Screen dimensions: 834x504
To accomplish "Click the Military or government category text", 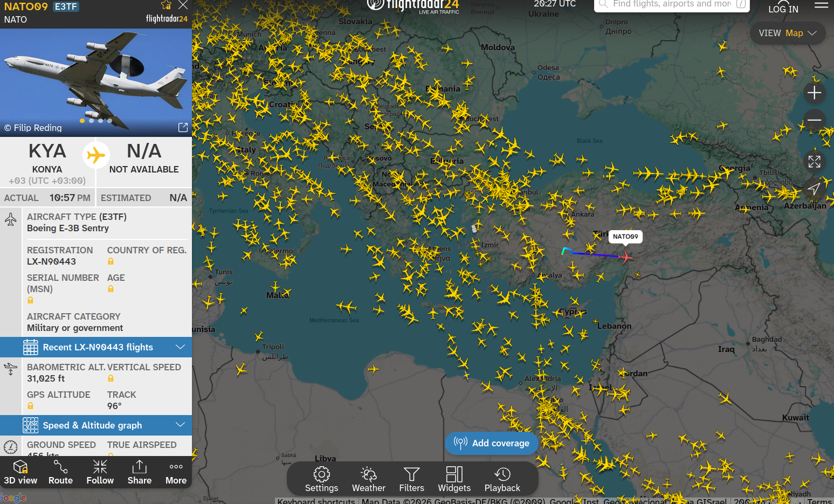I will 75,328.
